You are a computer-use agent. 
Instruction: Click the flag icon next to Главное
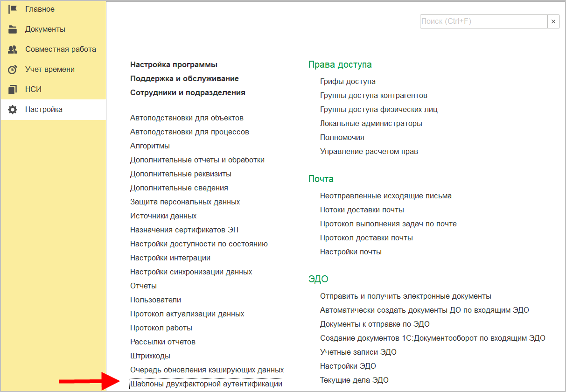point(13,9)
